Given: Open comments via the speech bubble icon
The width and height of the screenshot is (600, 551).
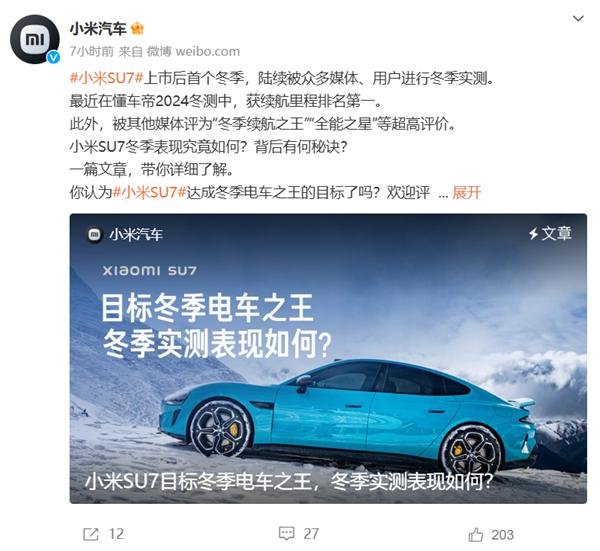Looking at the screenshot, I should [x=286, y=533].
